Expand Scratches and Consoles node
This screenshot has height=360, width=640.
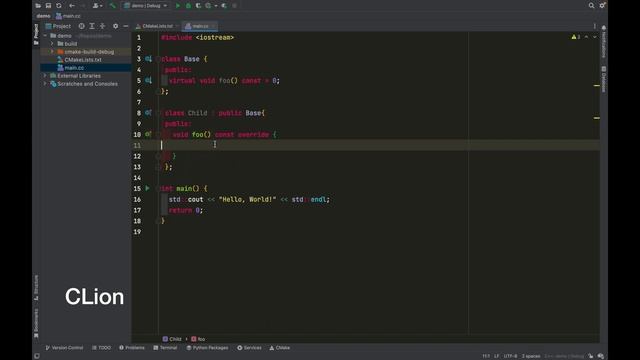pyautogui.click(x=45, y=84)
